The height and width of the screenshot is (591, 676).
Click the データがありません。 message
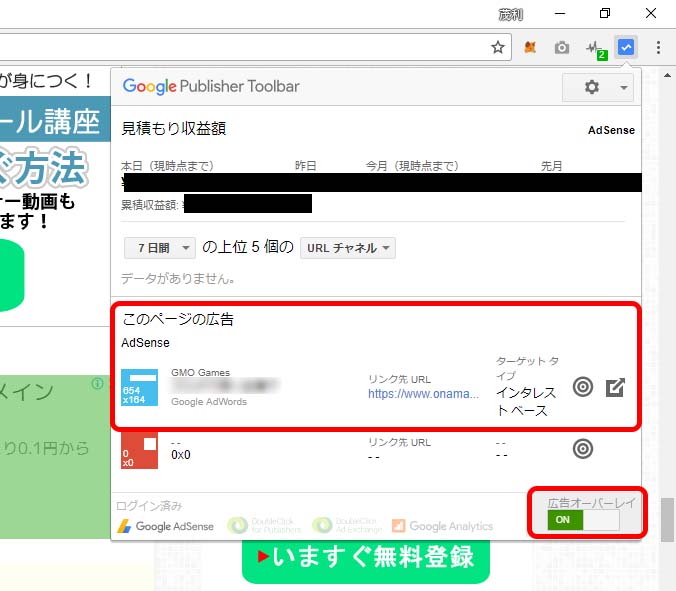point(178,279)
